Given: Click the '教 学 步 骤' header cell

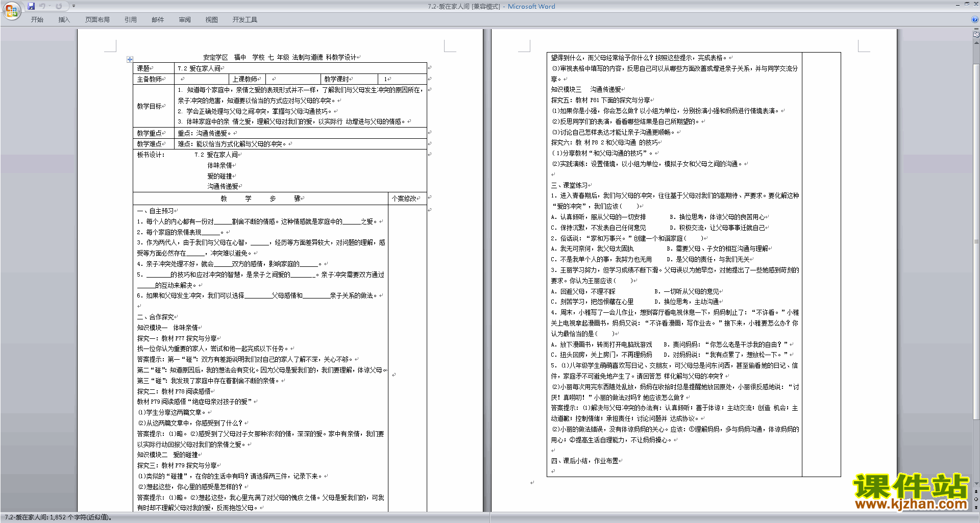Looking at the screenshot, I should (x=261, y=198).
